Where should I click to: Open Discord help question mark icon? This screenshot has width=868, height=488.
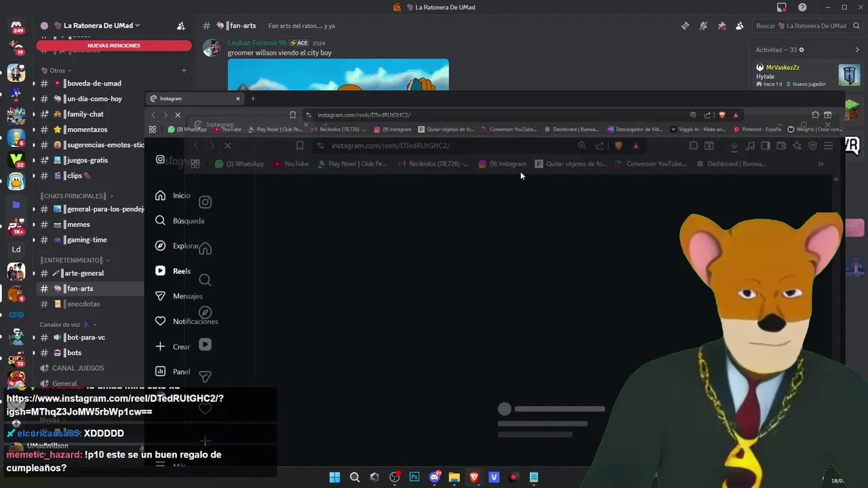tap(802, 7)
